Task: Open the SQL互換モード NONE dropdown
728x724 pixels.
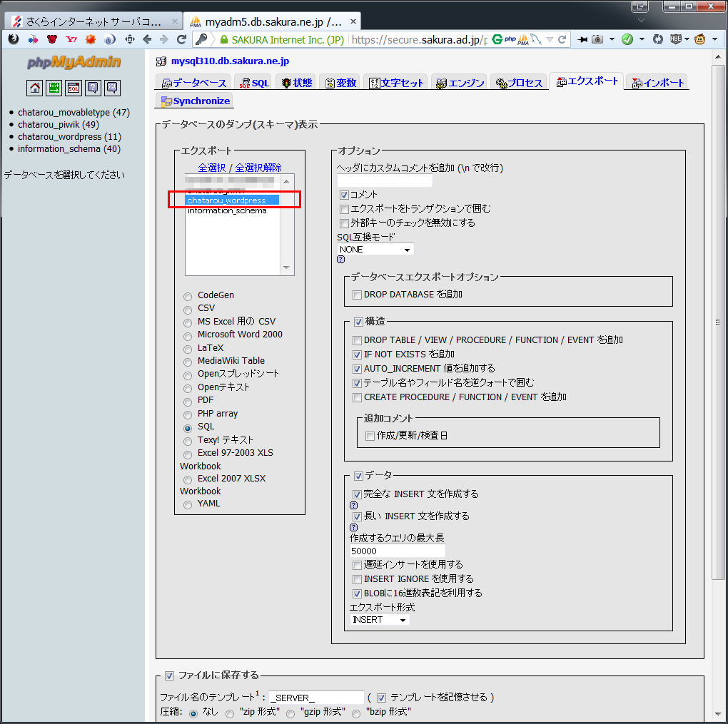Action: [375, 250]
